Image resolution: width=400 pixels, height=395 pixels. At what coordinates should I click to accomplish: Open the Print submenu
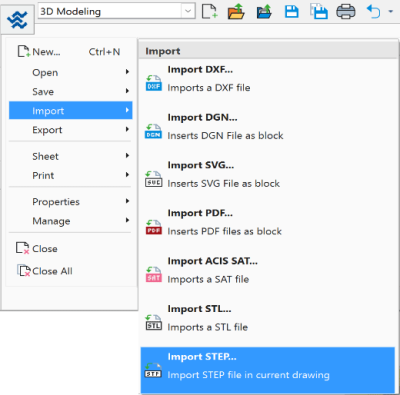point(70,175)
